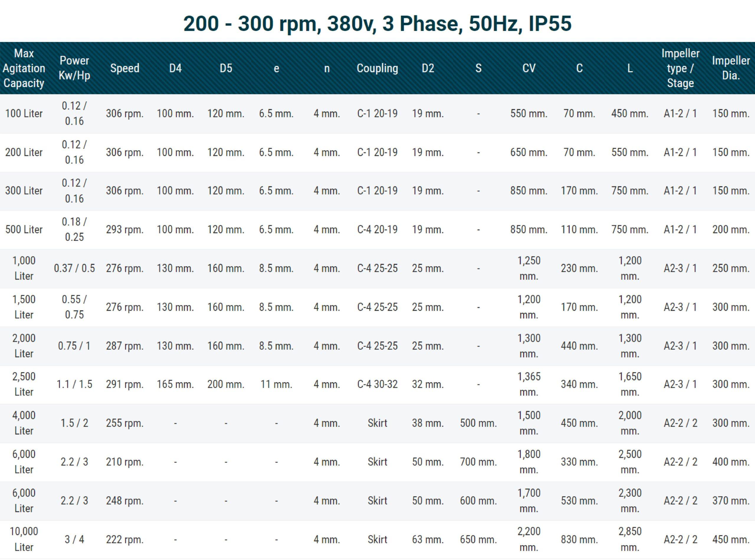Select the 500 Liter capacity cell
The width and height of the screenshot is (755, 560).
24,230
